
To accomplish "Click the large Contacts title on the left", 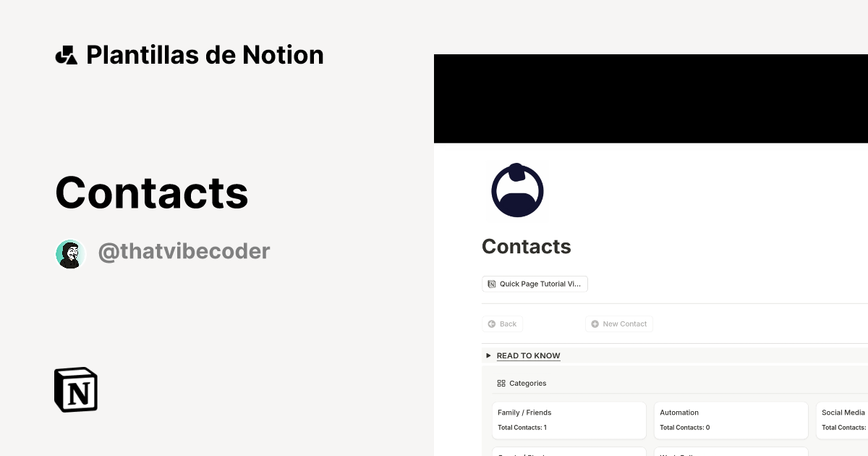I will click(x=151, y=192).
